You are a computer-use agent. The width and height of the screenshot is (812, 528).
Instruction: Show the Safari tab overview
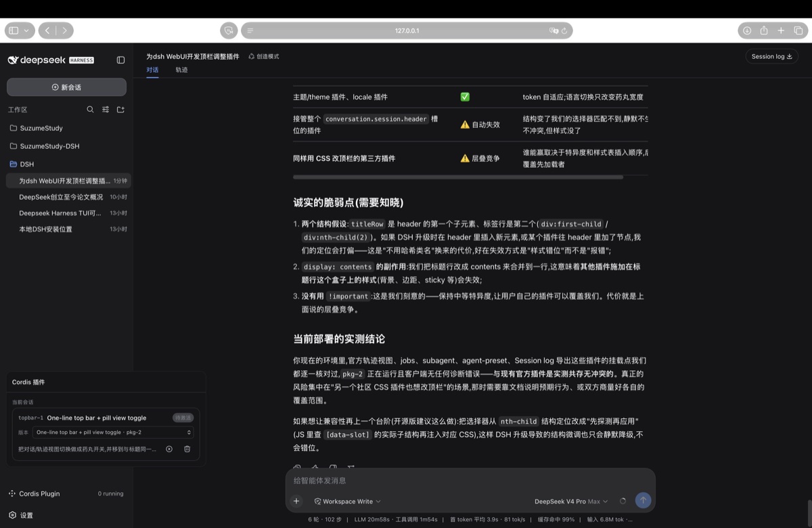(x=798, y=30)
